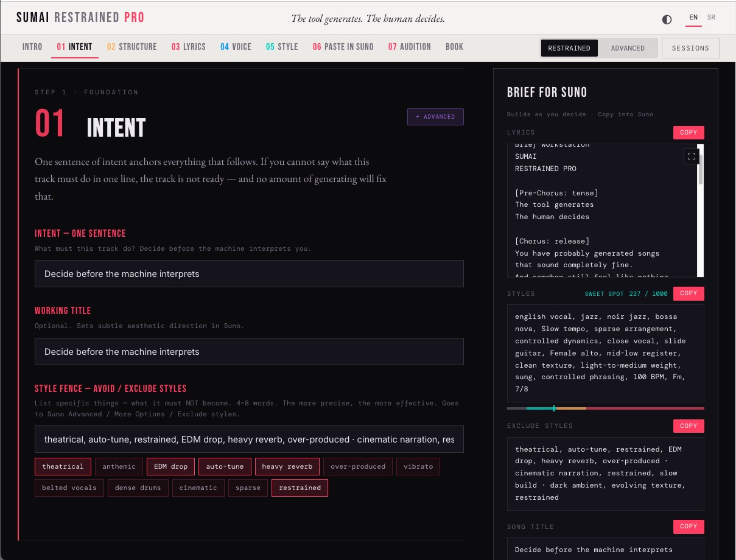This screenshot has height=560, width=736.
Task: Toggle the cinematic style chip
Action: 198,488
